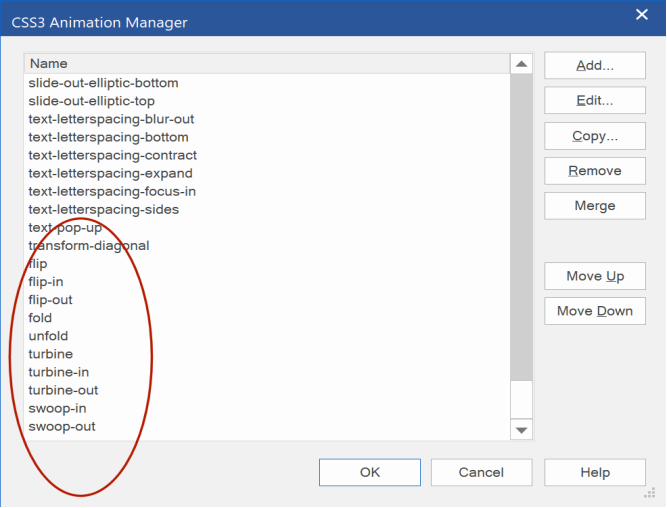Close the dialog with the X icon
Screen dimensions: 667x508
641,15
